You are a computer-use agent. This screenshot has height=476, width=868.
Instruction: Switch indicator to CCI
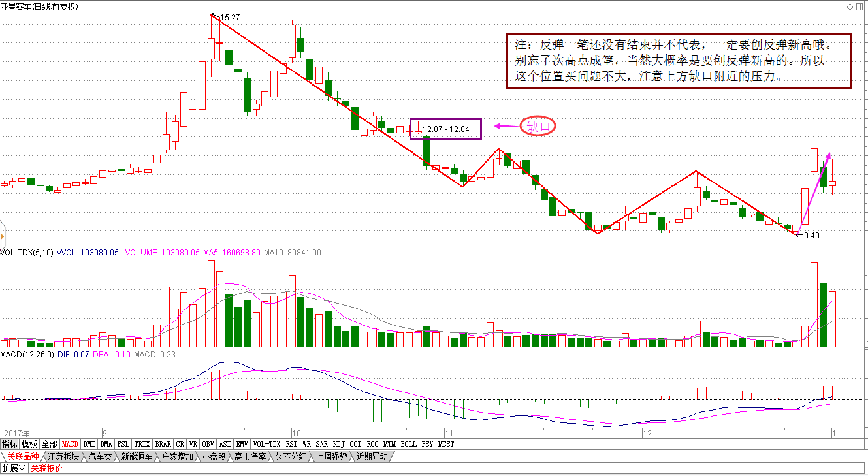click(x=355, y=444)
